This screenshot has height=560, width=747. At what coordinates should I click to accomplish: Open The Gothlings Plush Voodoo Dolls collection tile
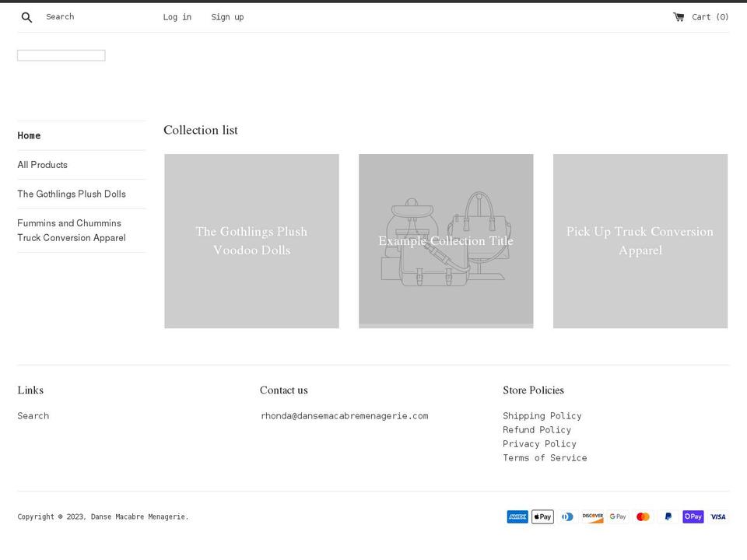point(251,241)
